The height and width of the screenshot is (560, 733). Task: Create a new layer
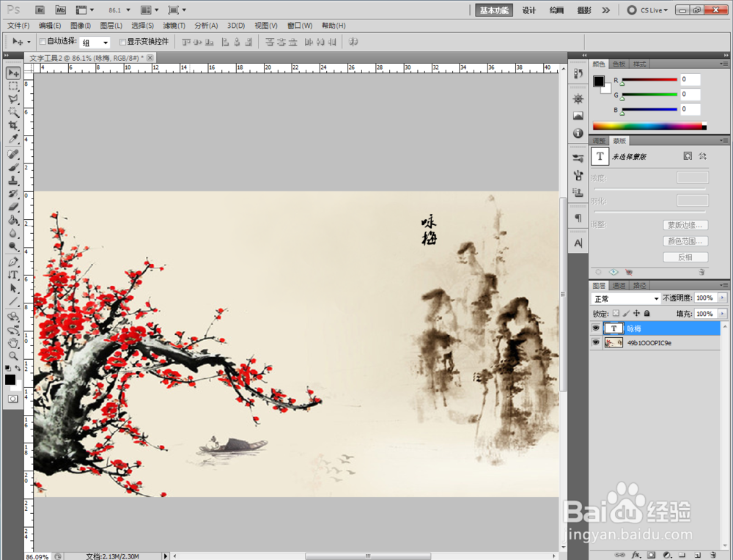tap(698, 555)
